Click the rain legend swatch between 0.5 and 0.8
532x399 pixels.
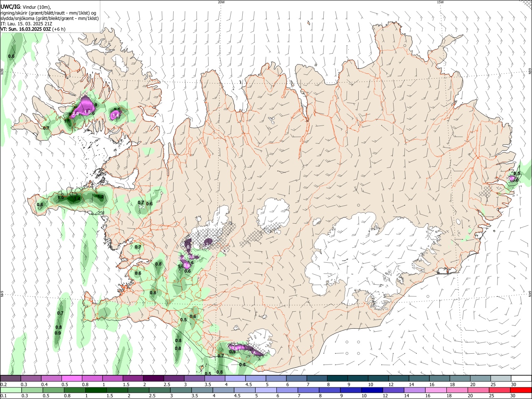coord(53,390)
